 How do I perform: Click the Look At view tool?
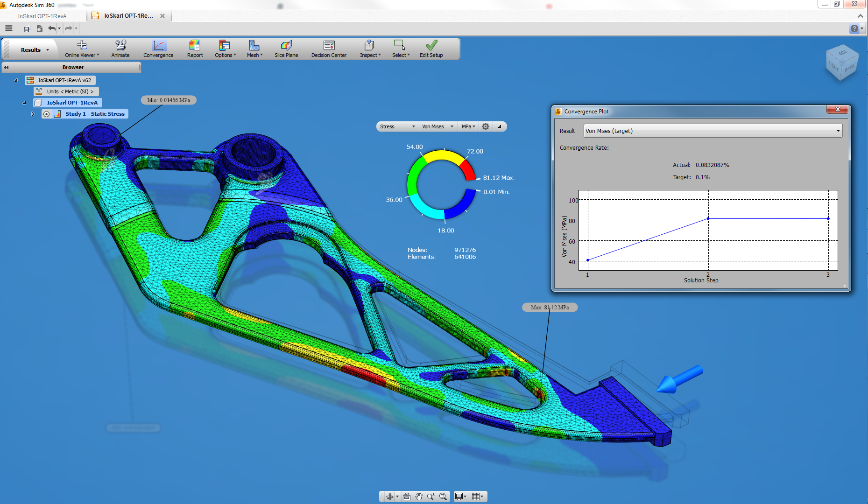[x=407, y=497]
